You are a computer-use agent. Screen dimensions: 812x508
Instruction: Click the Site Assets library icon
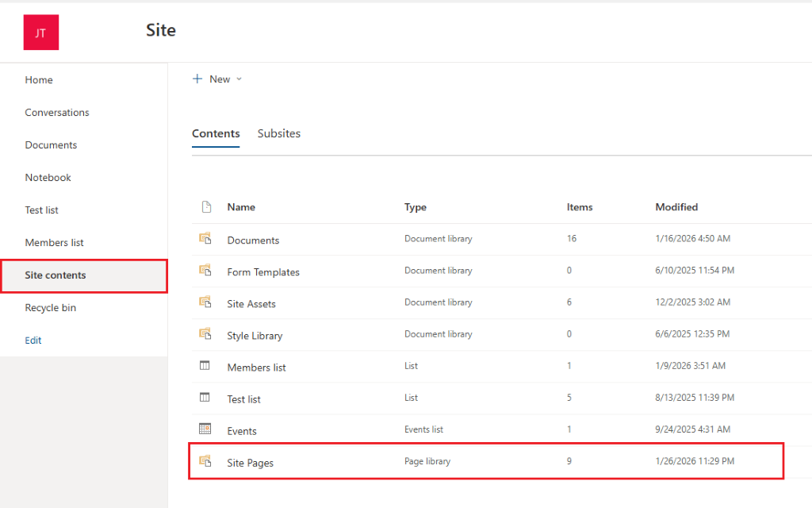205,302
